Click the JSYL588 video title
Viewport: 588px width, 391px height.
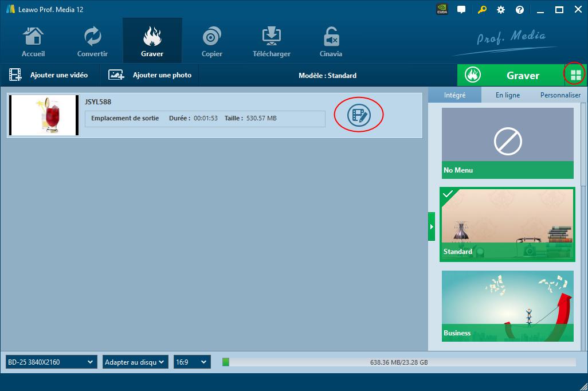pos(98,101)
